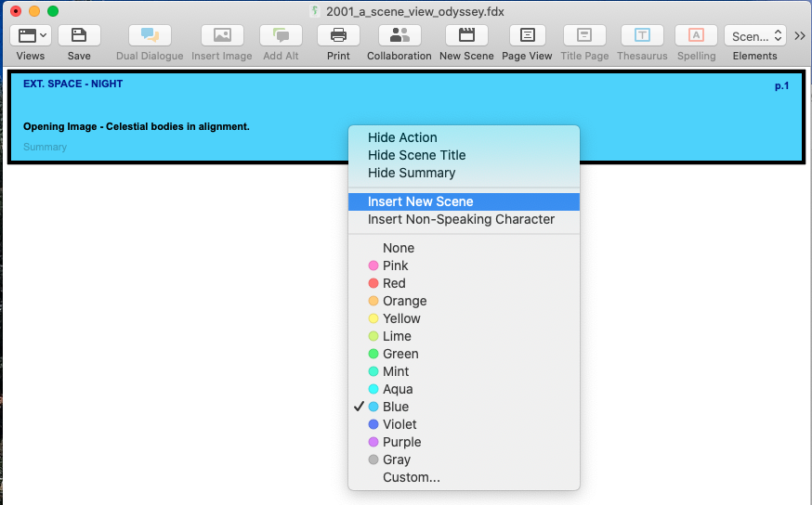Expand the Elements scene dropdown
The height and width of the screenshot is (505, 812).
pyautogui.click(x=754, y=36)
